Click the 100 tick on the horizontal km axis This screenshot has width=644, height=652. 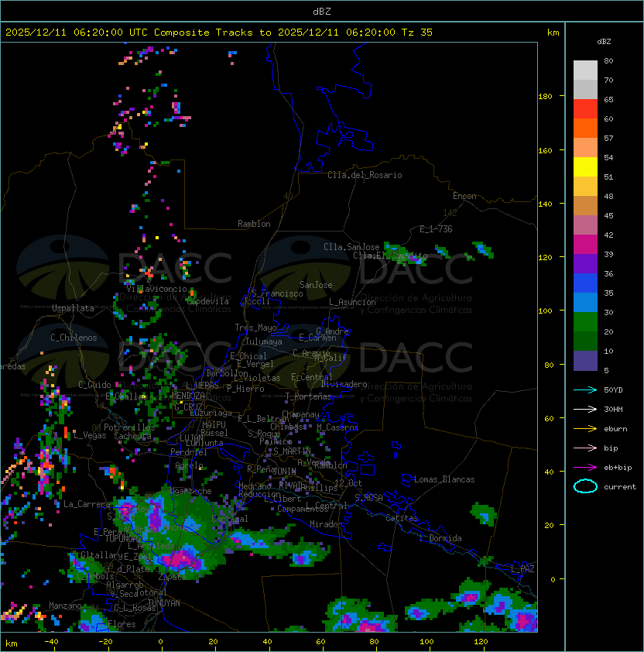tap(426, 642)
